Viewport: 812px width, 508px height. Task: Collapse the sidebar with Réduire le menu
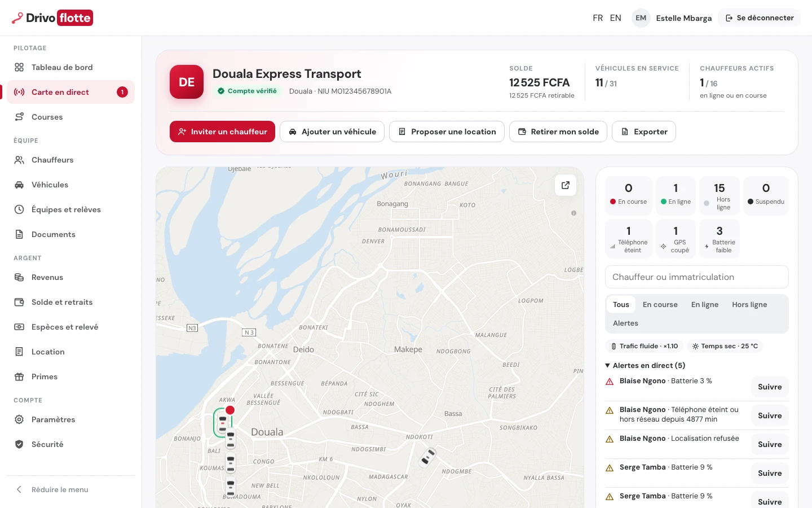coord(70,489)
